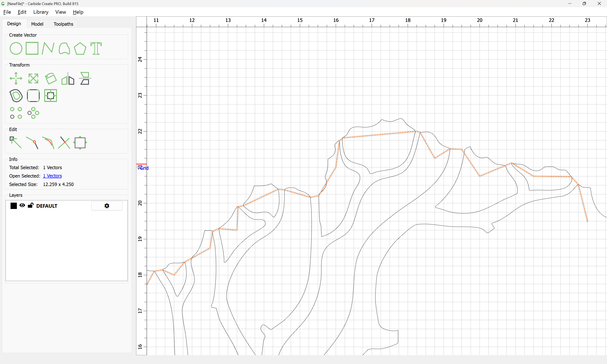Click the Move transform icon
Viewport: 607px width, 364px height.
(x=16, y=78)
